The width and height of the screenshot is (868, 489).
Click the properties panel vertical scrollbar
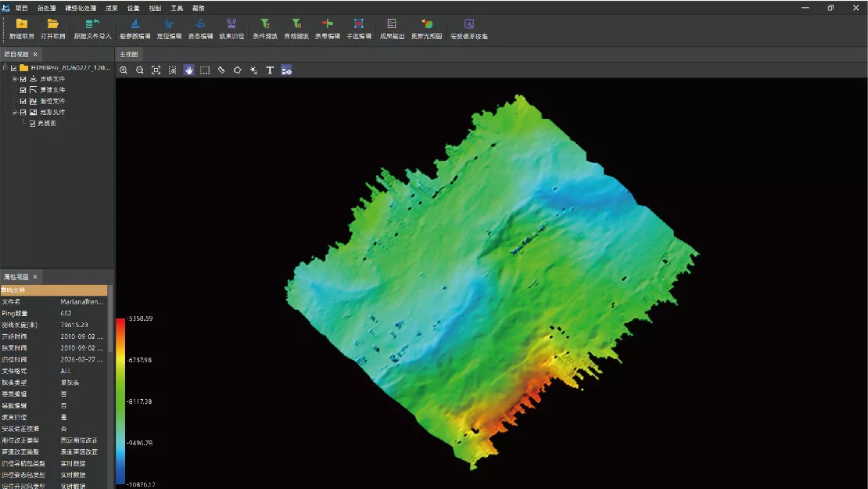point(111,319)
